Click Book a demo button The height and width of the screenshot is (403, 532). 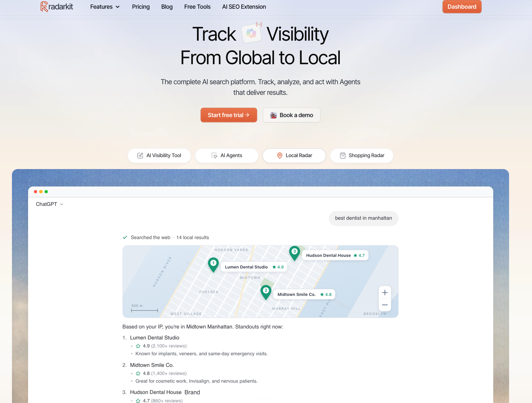pos(292,115)
